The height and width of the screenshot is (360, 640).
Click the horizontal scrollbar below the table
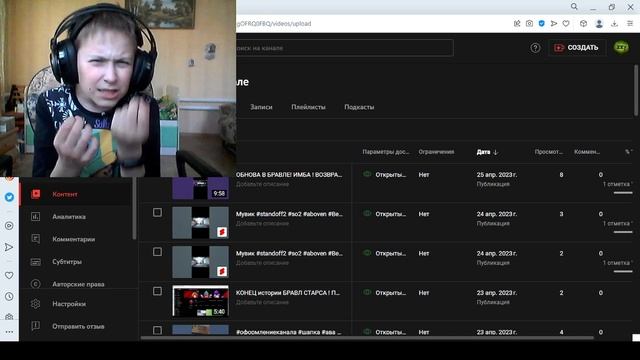coord(367,338)
